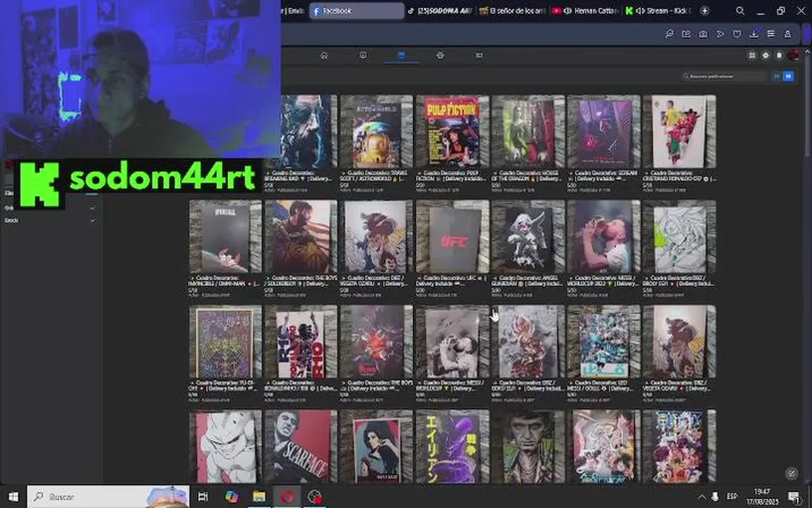
Task: Click the browser edit/share page icon
Action: (686, 34)
